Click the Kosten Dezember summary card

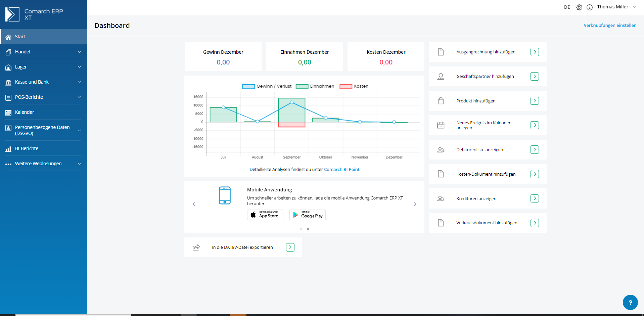386,56
